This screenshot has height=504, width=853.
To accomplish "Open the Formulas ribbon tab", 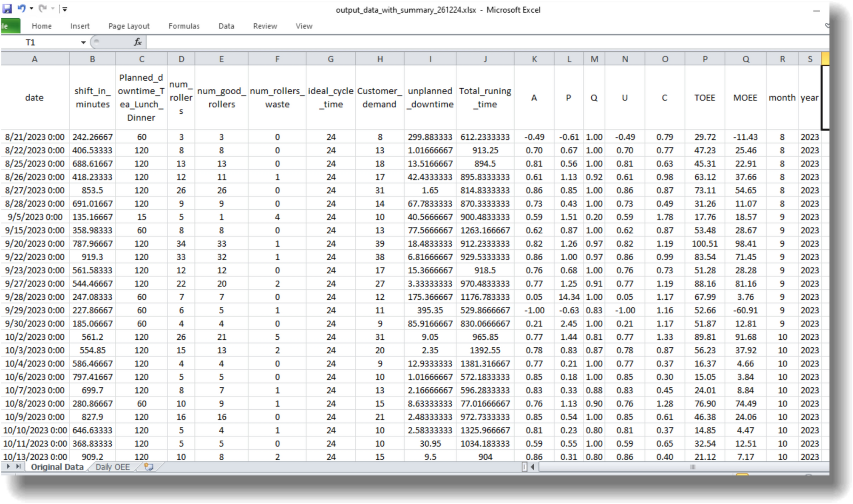I will 184,26.
